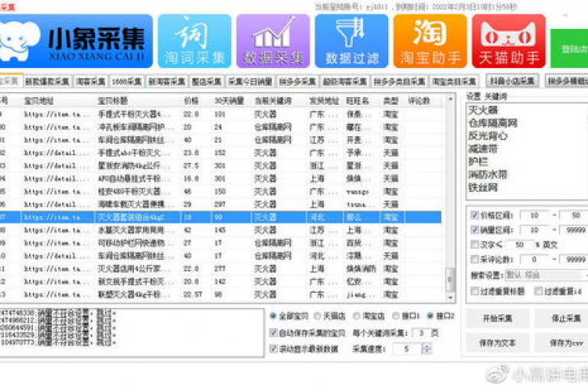Click the 开始采集 button
The image size is (588, 390).
click(497, 318)
